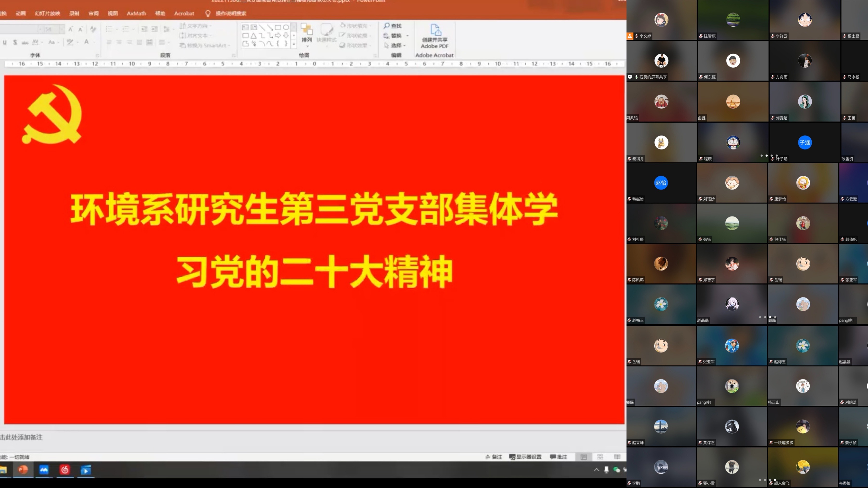This screenshot has height=488, width=868.
Task: Open the Acrobat ribbon tab
Action: (184, 13)
